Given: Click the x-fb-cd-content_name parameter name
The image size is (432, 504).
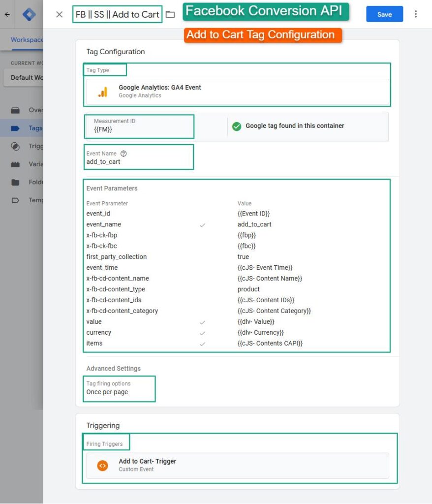Looking at the screenshot, I should pyautogui.click(x=118, y=279).
